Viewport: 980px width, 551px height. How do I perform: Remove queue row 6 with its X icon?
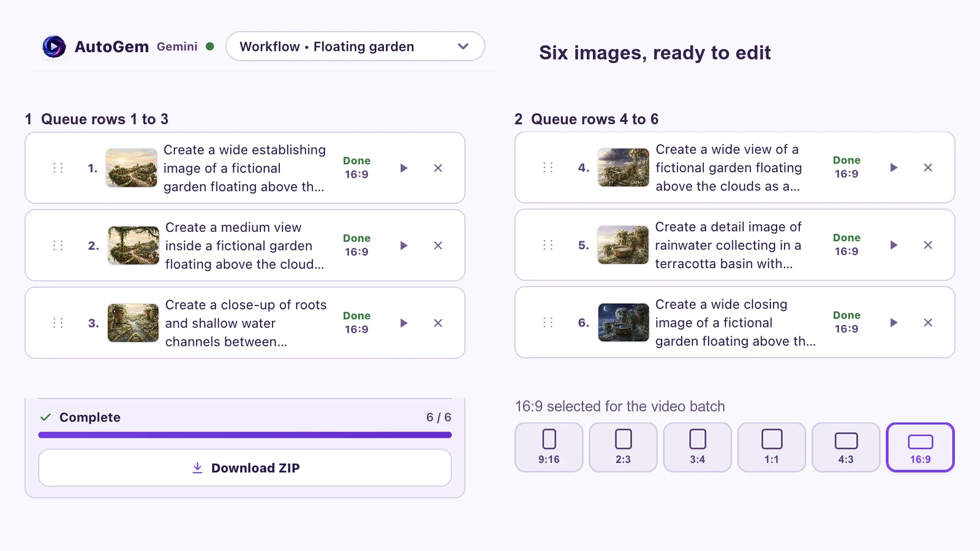928,323
